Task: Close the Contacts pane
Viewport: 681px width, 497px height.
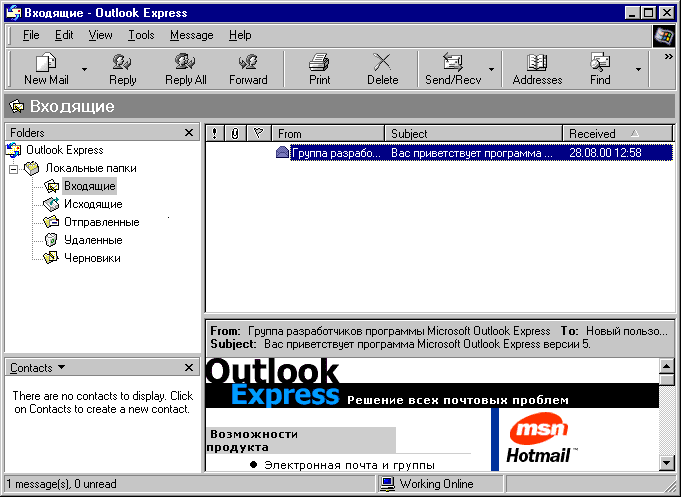Action: click(189, 368)
